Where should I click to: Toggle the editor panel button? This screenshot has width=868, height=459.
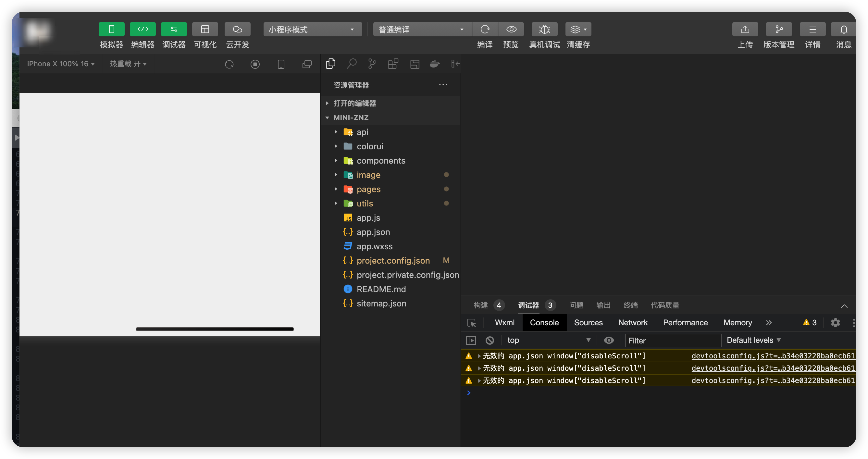(x=143, y=30)
